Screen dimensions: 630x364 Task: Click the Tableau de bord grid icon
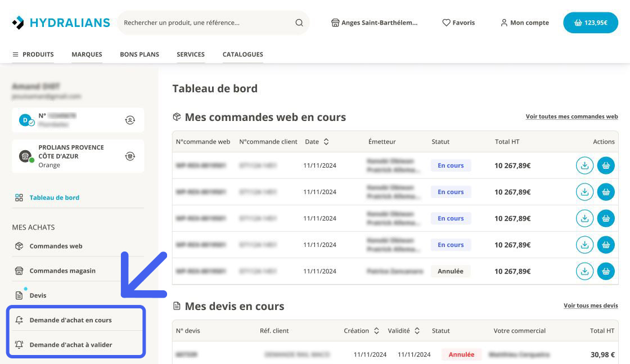(x=19, y=197)
